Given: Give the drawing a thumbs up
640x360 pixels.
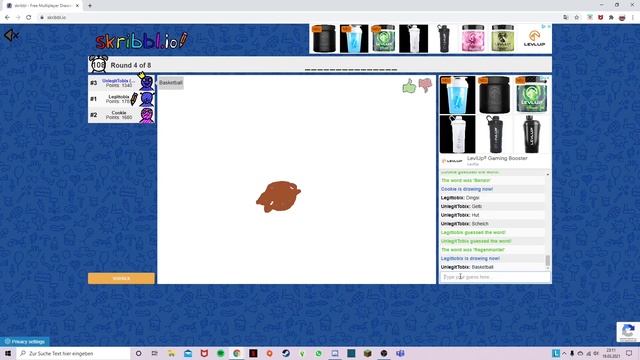Looking at the screenshot, I should click(x=409, y=86).
